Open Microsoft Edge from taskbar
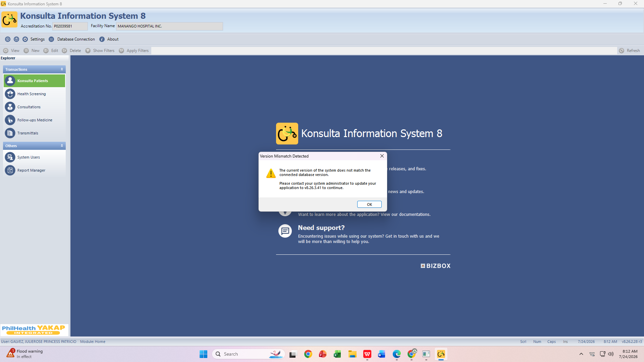The width and height of the screenshot is (644, 362). 396,354
